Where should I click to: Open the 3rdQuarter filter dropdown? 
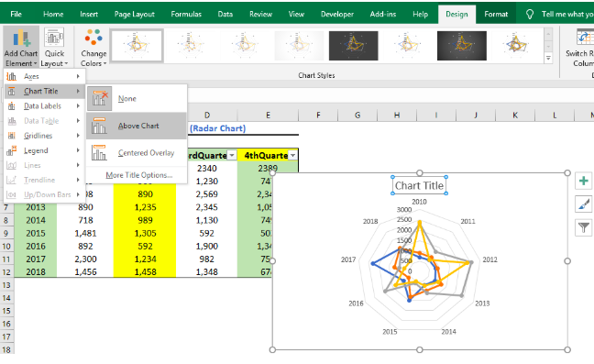[x=232, y=155]
